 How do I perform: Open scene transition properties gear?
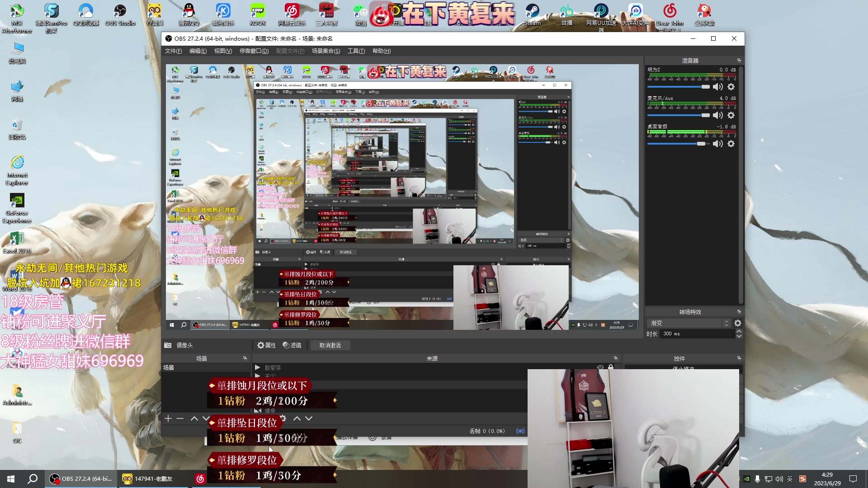(738, 323)
